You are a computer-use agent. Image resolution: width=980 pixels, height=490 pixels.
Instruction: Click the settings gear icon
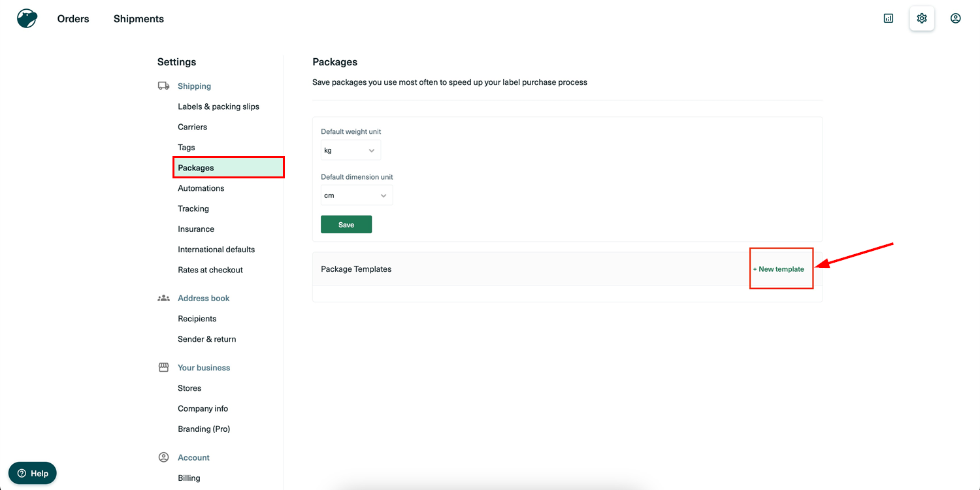point(922,18)
